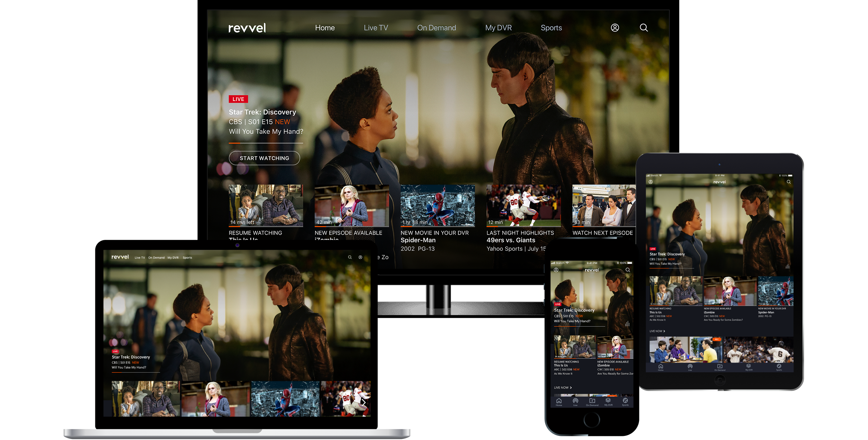This screenshot has height=440, width=868.
Task: Open the This Is Us thumbnail on the laptop
Action: (x=146, y=399)
